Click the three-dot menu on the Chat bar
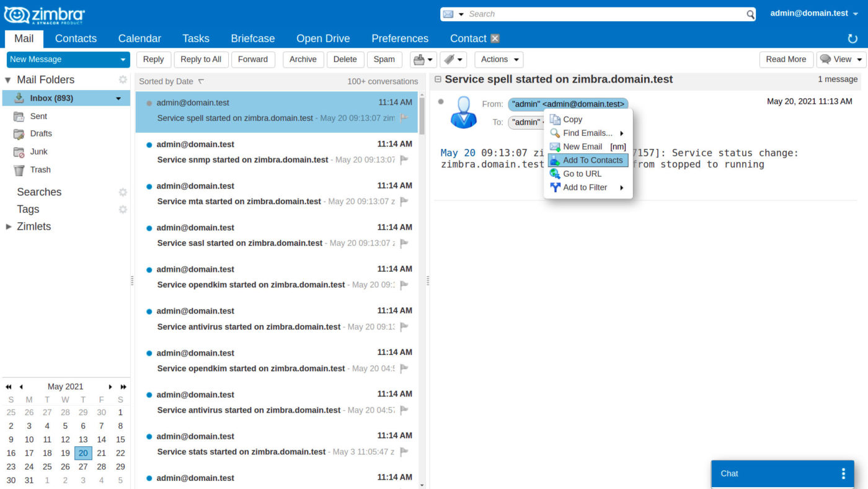The image size is (868, 489). point(843,473)
